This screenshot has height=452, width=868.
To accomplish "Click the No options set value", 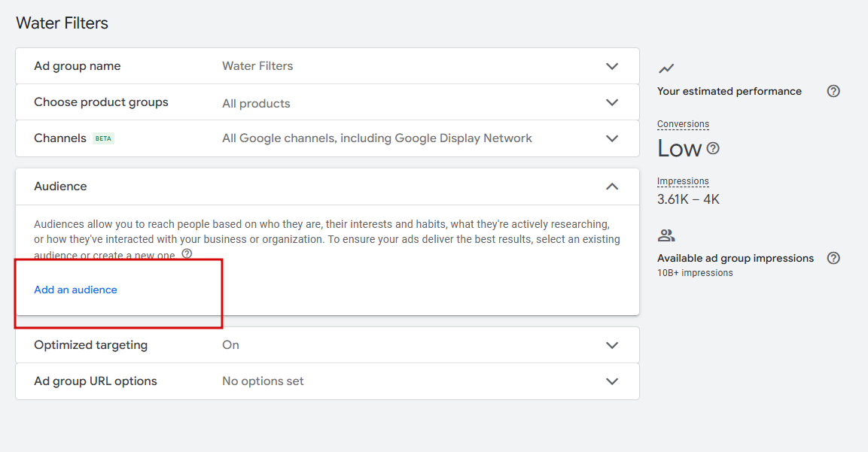I will 263,381.
